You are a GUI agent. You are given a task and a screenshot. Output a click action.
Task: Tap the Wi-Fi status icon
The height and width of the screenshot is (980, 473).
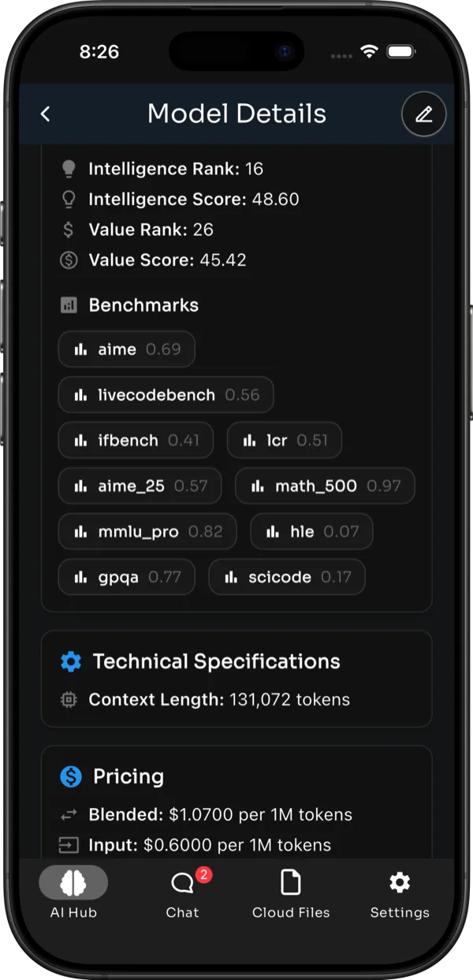pos(369,52)
